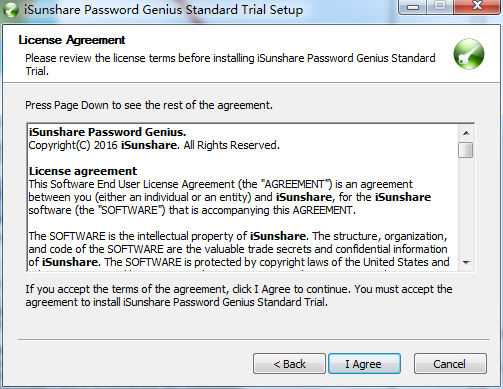Click the scrollbar down arrow in license box

coord(466,263)
